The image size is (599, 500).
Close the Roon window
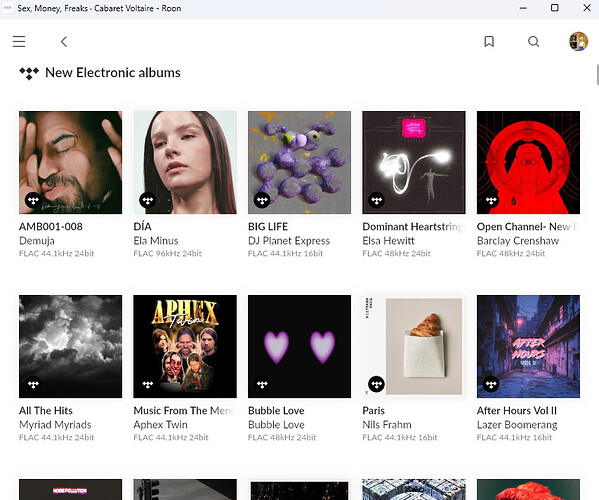point(587,8)
